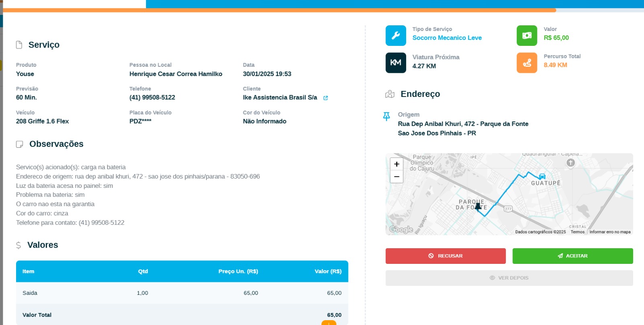Click the Google logo on the map
This screenshot has height=325, width=644.
401,229
